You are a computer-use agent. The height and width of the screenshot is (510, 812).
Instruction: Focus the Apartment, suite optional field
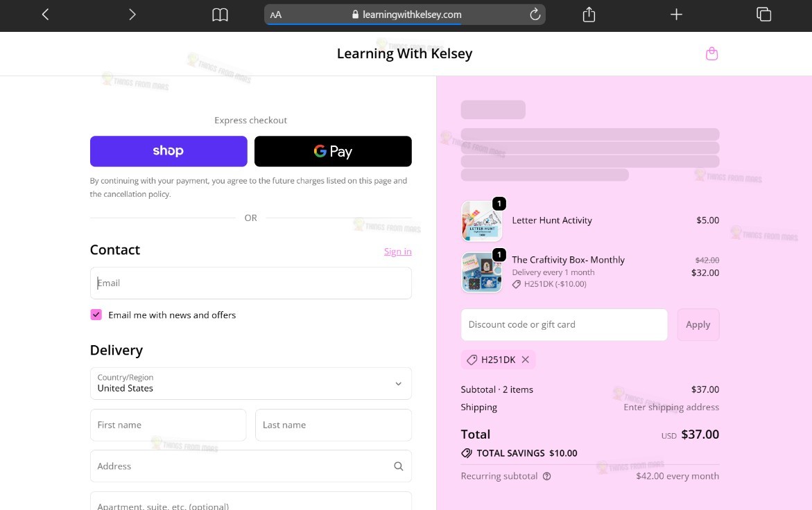point(250,502)
